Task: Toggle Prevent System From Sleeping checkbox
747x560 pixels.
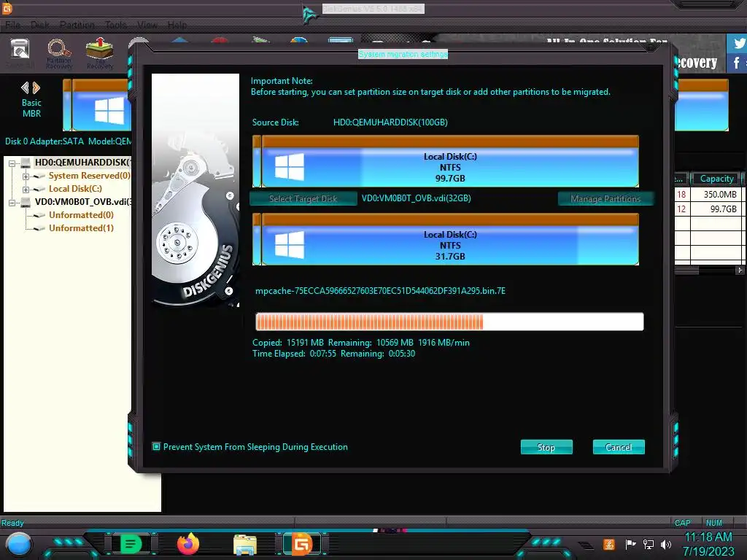Action: click(156, 447)
